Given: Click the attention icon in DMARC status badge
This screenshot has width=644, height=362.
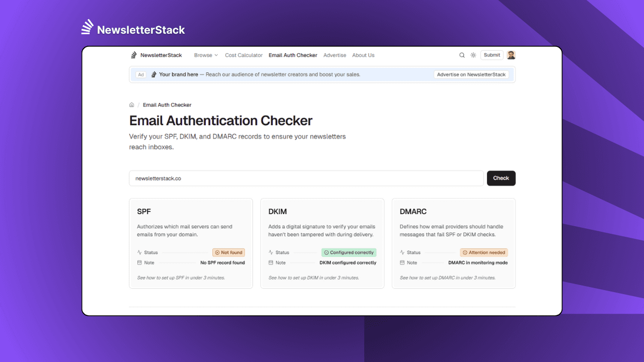Looking at the screenshot, I should click(x=464, y=252).
